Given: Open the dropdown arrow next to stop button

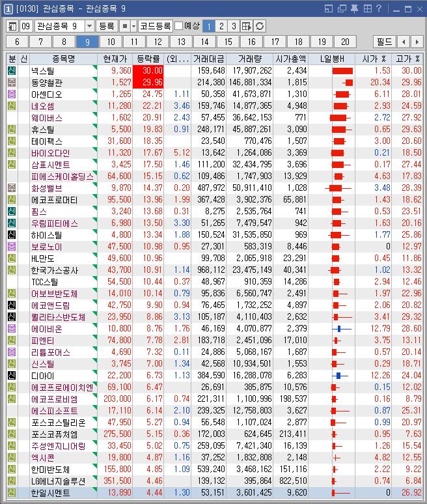Looking at the screenshot, I should [x=133, y=26].
